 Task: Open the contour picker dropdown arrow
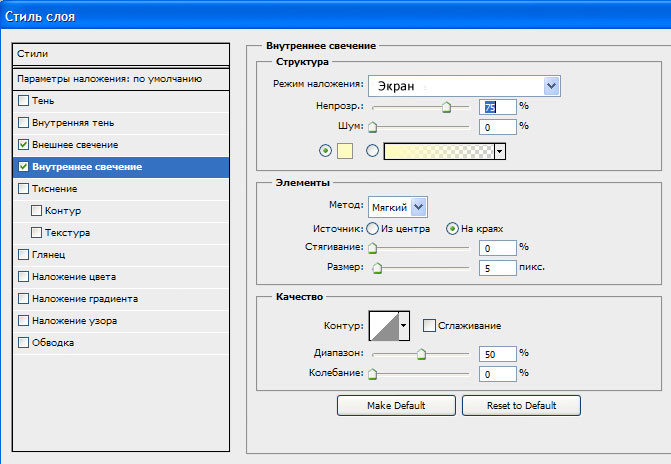coord(404,326)
